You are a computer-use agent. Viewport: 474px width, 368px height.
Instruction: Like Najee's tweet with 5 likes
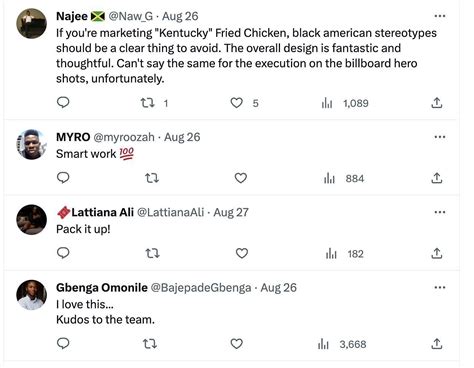pyautogui.click(x=236, y=103)
